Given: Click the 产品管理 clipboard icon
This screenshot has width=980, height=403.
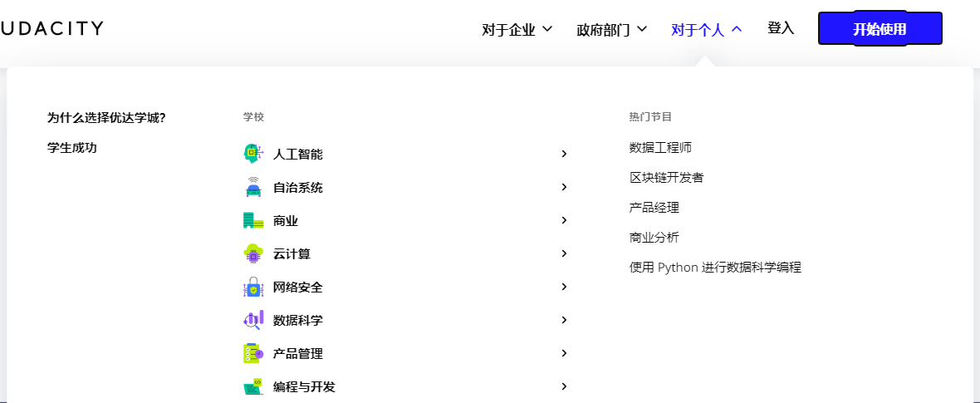Looking at the screenshot, I should (x=253, y=354).
